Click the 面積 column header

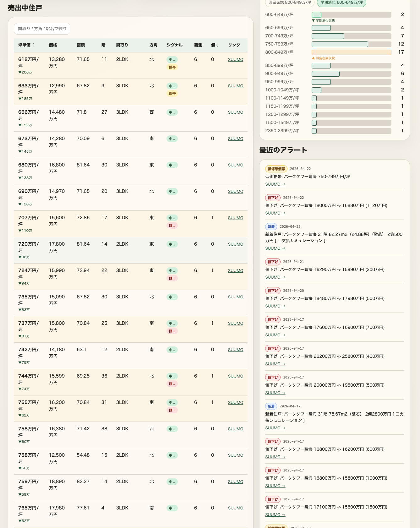coord(81,45)
